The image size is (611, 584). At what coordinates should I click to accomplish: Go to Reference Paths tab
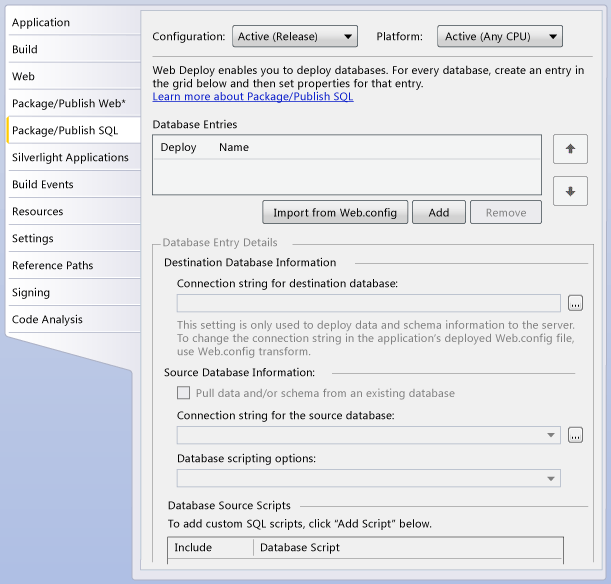(74, 265)
